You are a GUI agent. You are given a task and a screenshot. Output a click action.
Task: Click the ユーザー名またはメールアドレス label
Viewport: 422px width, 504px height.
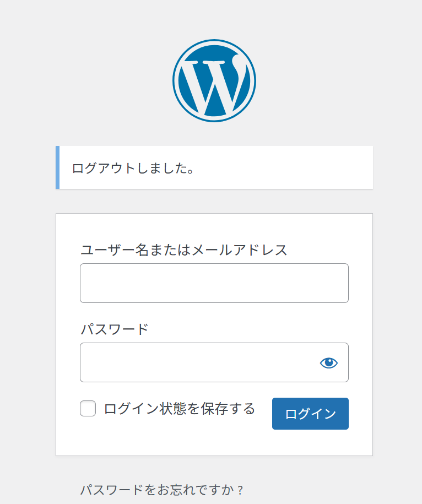(x=184, y=250)
